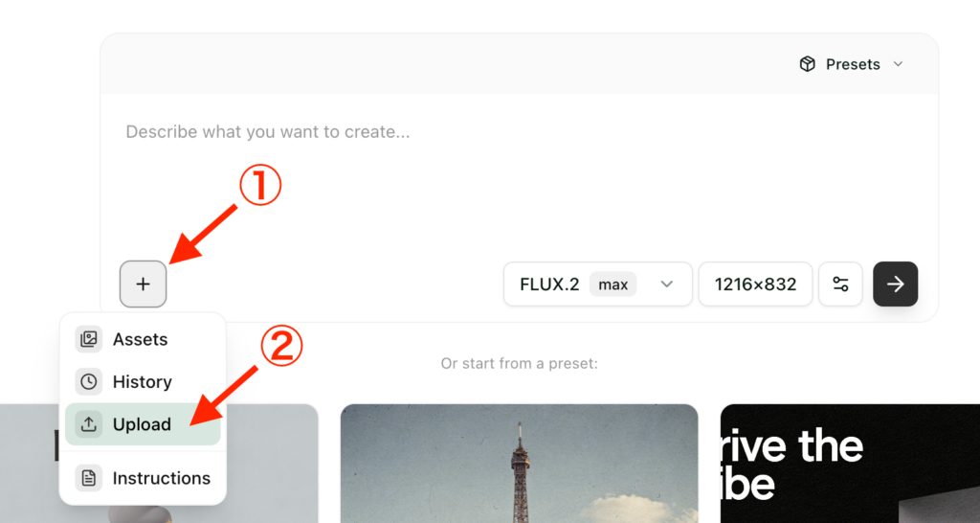Focus the Describe what you want prompt field
Viewport: 980px width, 523px height.
[x=519, y=175]
